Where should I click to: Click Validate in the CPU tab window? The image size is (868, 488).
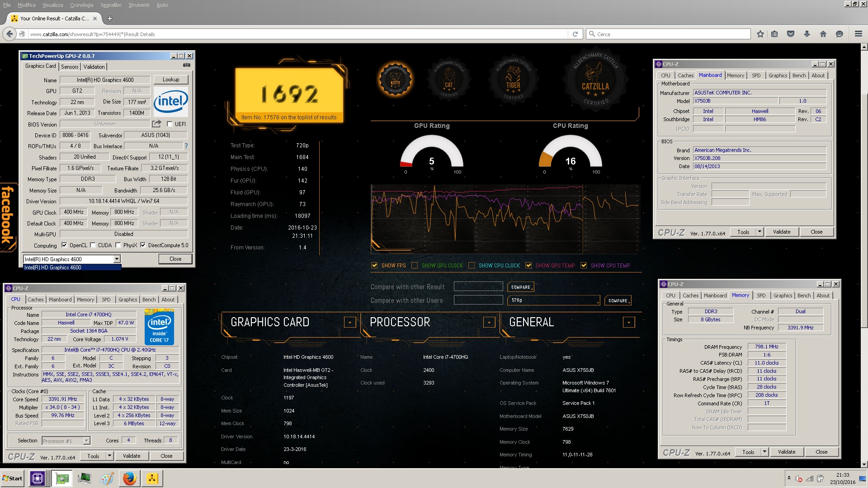tap(132, 456)
